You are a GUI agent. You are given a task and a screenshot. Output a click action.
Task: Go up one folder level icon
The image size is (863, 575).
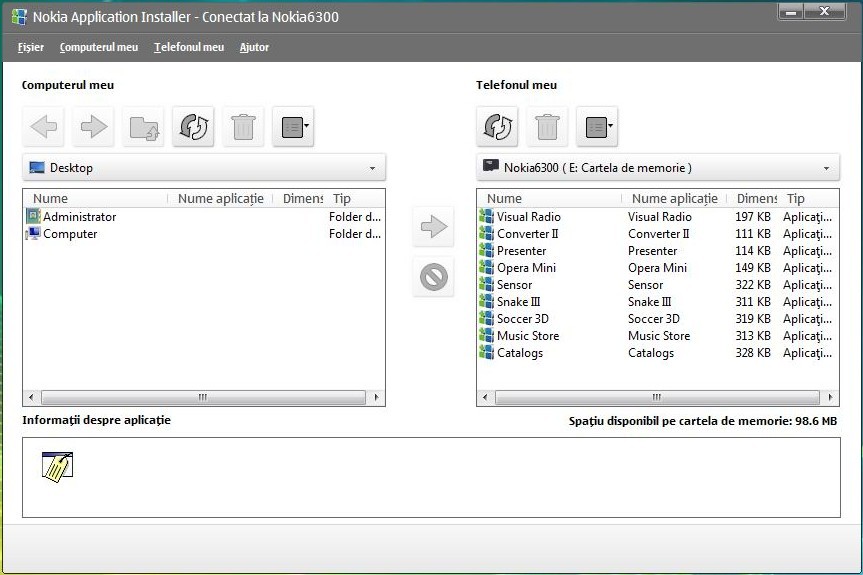coord(143,127)
